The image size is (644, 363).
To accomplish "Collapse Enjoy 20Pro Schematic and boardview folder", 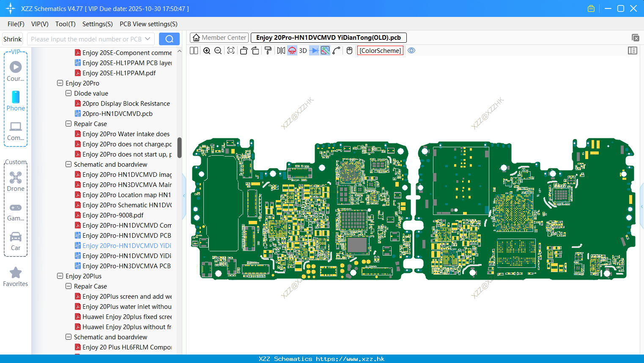I will (x=69, y=165).
